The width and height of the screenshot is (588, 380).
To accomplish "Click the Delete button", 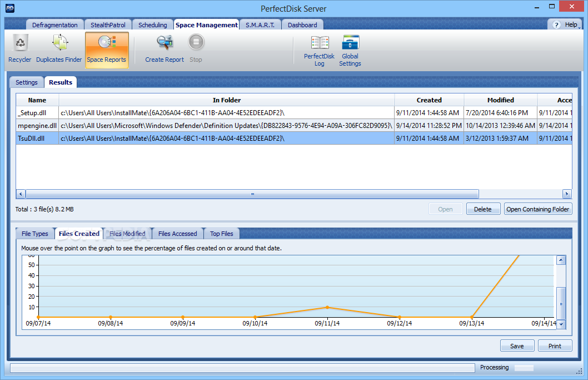I will point(483,209).
